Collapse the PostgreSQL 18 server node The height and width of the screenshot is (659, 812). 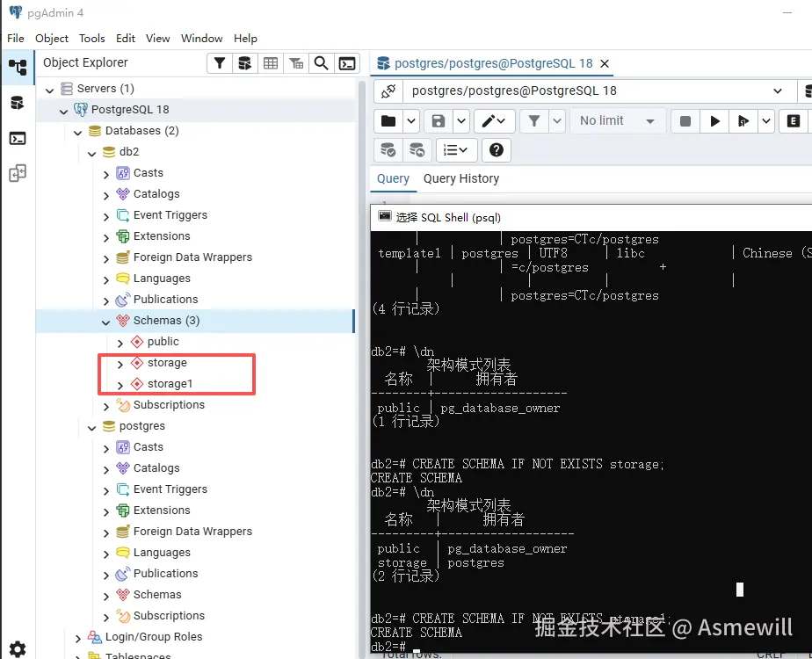(63, 111)
